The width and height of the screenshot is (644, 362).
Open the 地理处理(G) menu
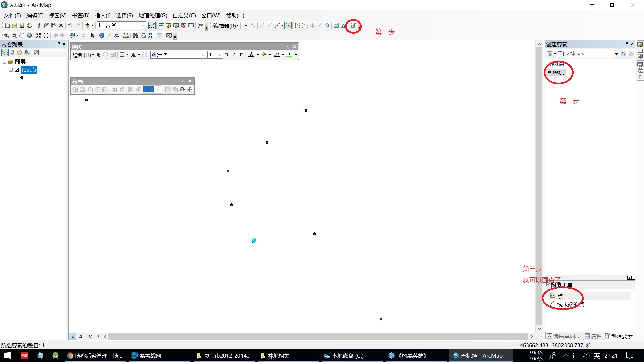pyautogui.click(x=153, y=15)
